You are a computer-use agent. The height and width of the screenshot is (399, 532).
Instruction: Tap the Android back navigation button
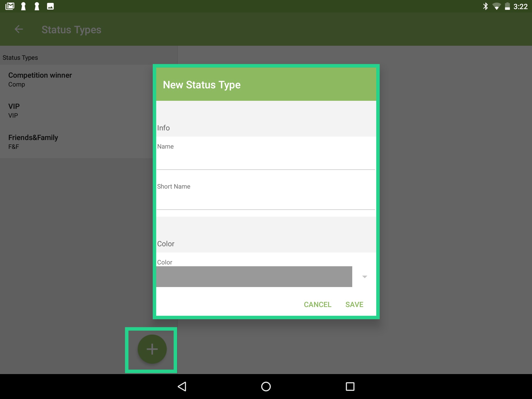[182, 386]
